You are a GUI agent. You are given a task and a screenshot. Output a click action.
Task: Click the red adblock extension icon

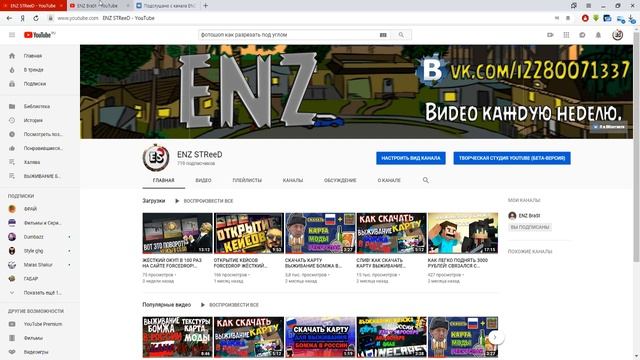point(585,18)
